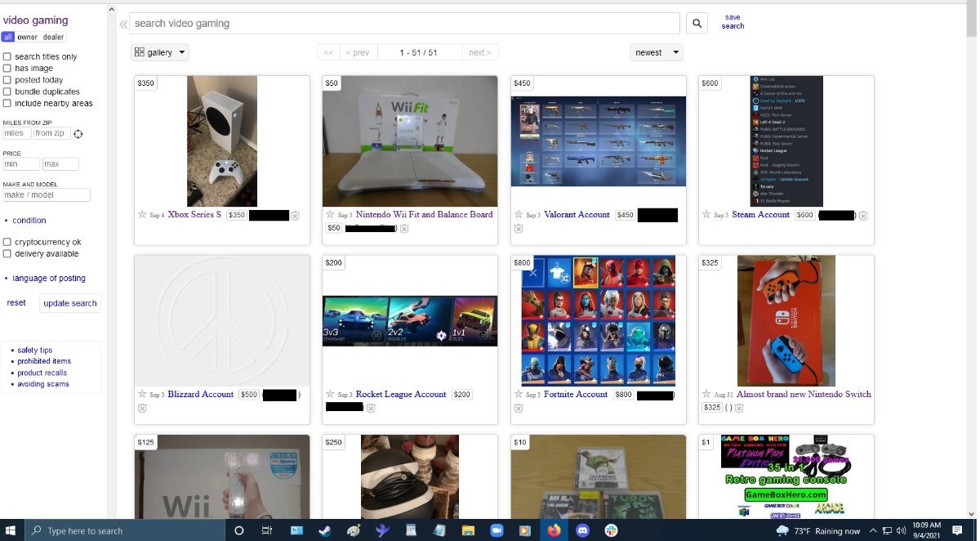The height and width of the screenshot is (541, 980).
Task: Hide the Rocket League Account listing
Action: tap(371, 408)
